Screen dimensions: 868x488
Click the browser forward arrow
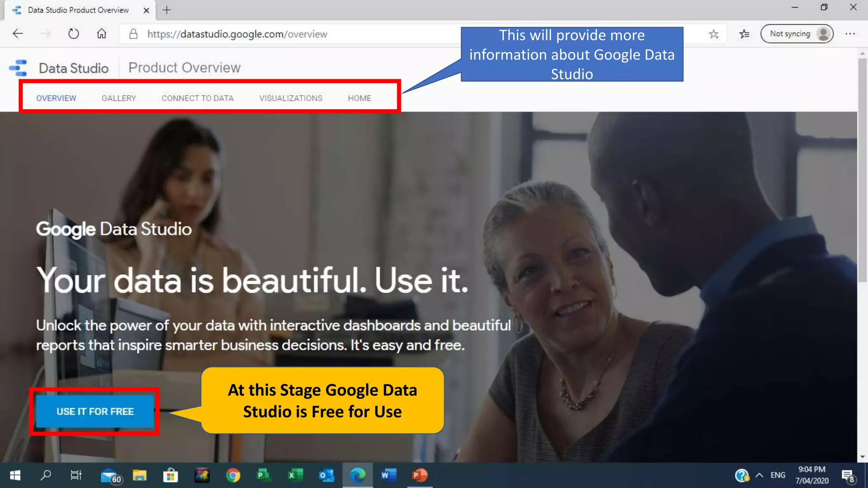click(x=45, y=34)
